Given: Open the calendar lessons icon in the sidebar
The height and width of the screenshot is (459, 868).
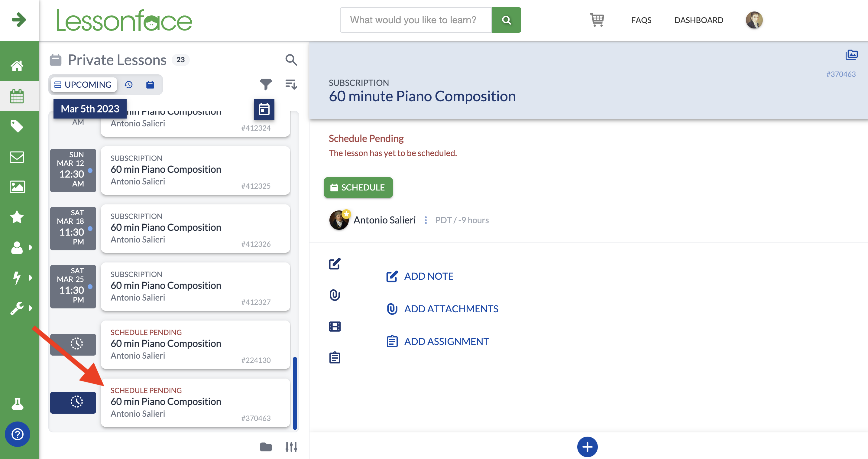Looking at the screenshot, I should [17, 96].
